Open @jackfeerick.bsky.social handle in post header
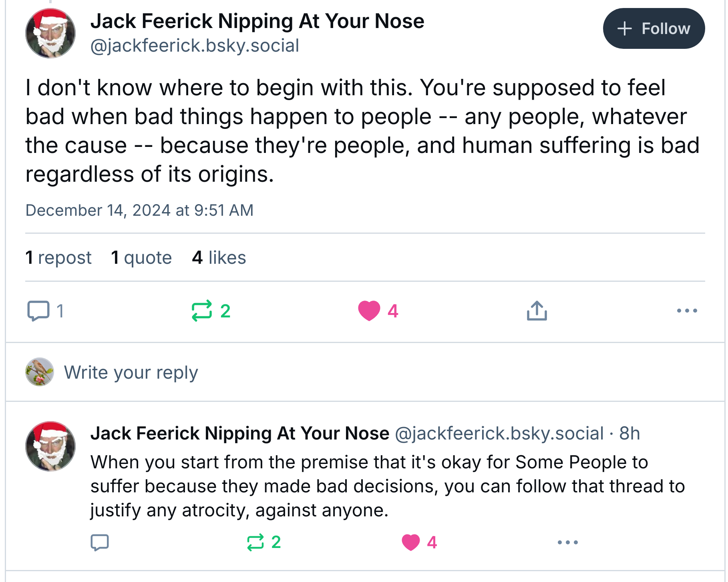Screen dimensions: 728x582 pyautogui.click(x=195, y=46)
